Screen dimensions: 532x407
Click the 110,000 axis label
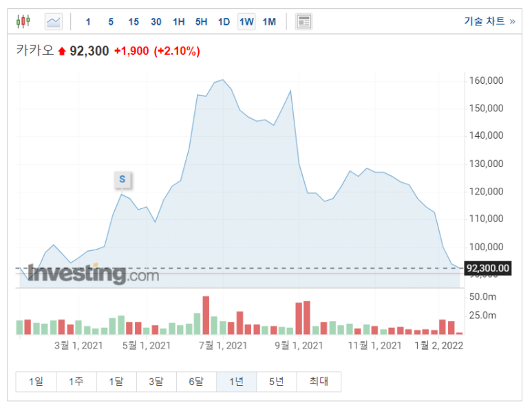[x=486, y=219]
